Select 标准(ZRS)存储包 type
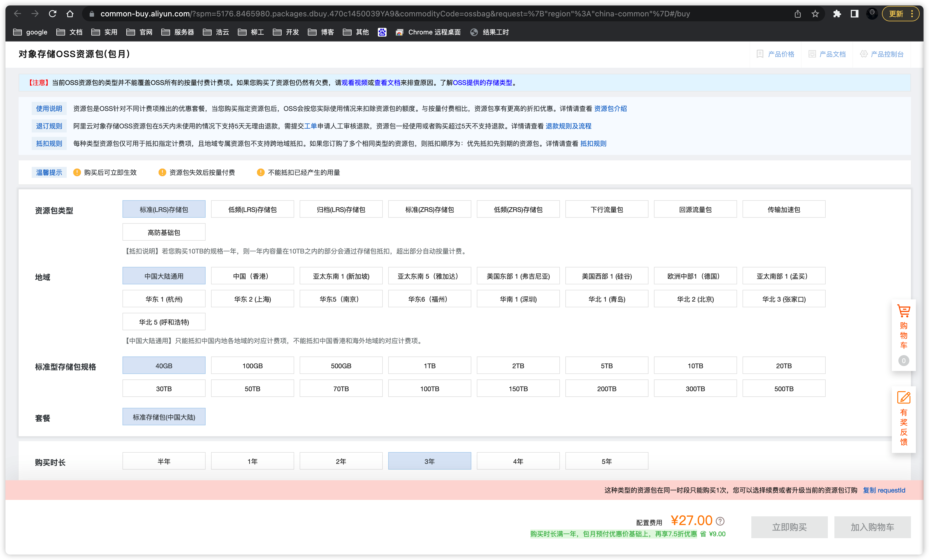Image resolution: width=929 pixels, height=560 pixels. [430, 210]
